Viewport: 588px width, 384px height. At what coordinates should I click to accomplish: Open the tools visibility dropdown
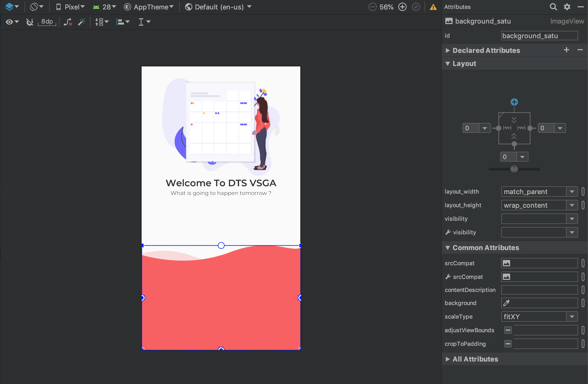[572, 233]
